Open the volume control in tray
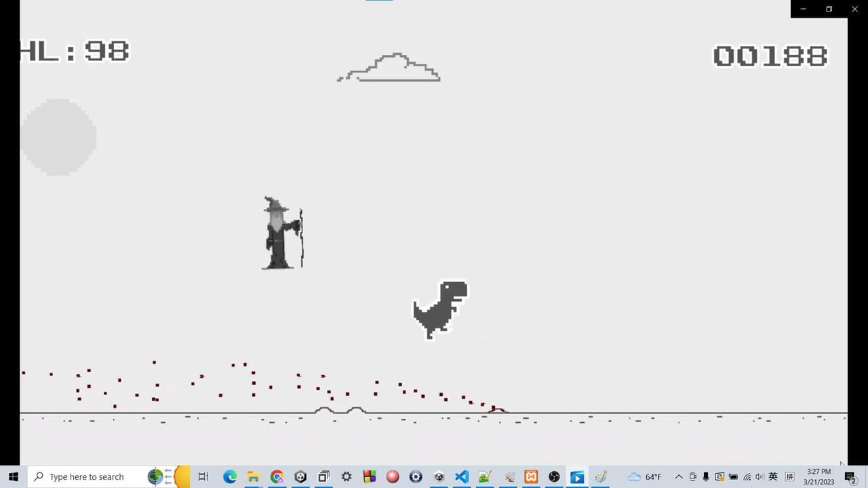The height and width of the screenshot is (488, 868). 759,476
